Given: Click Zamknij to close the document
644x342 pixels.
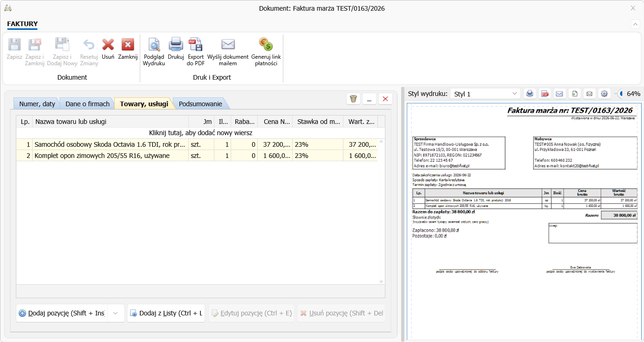Looking at the screenshot, I should (128, 48).
